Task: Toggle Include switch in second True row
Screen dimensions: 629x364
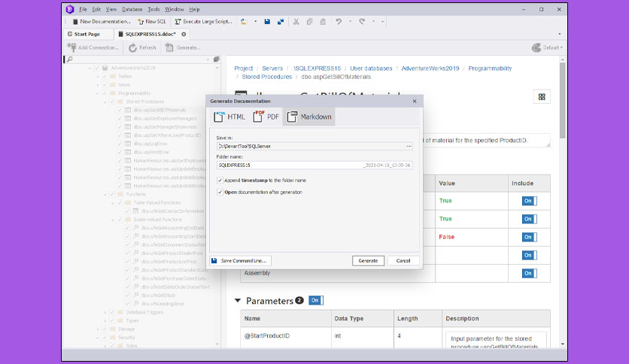Action: (529, 219)
